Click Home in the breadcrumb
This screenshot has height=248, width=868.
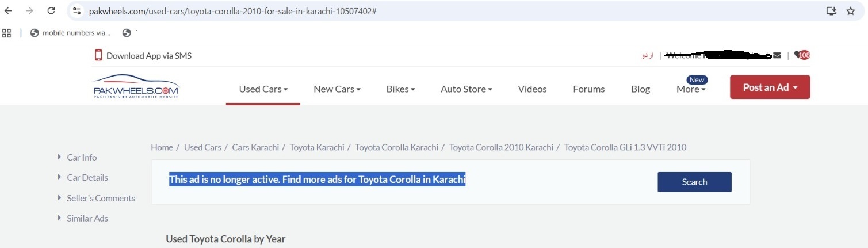point(162,147)
